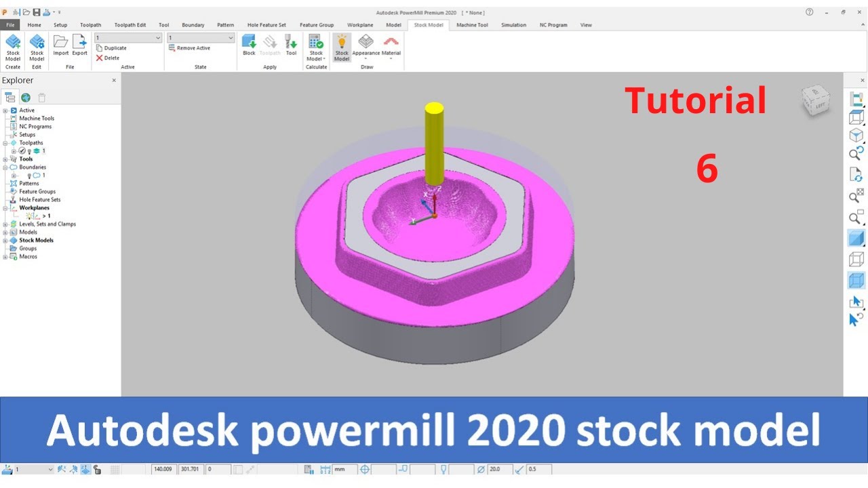The width and height of the screenshot is (868, 488).
Task: Open the State dropdown list
Action: (x=201, y=38)
